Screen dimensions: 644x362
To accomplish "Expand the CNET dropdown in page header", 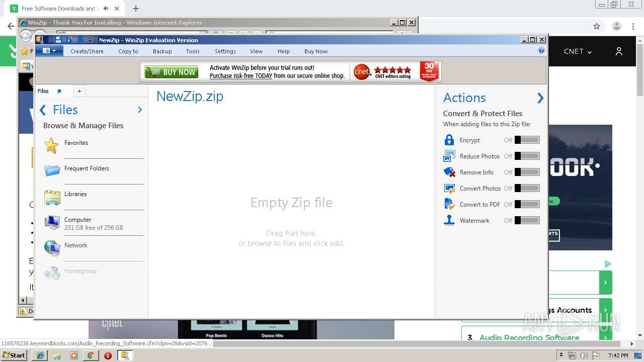I will coord(578,51).
